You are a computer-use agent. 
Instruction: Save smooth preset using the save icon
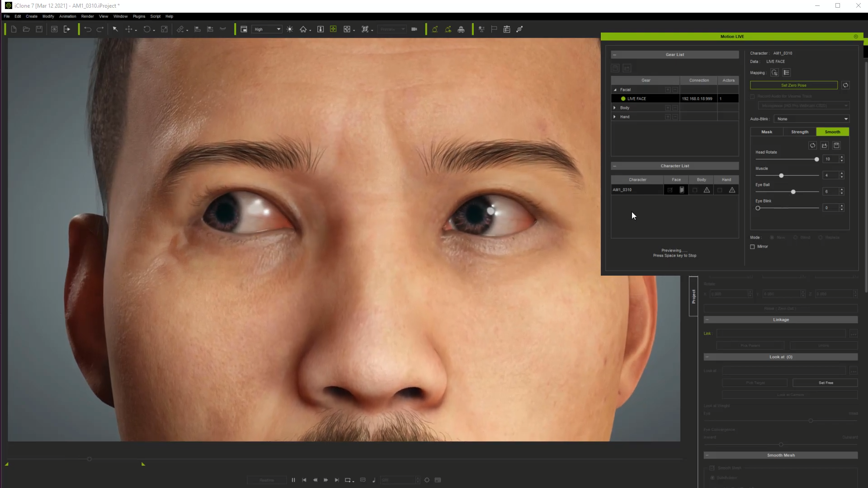(836, 145)
